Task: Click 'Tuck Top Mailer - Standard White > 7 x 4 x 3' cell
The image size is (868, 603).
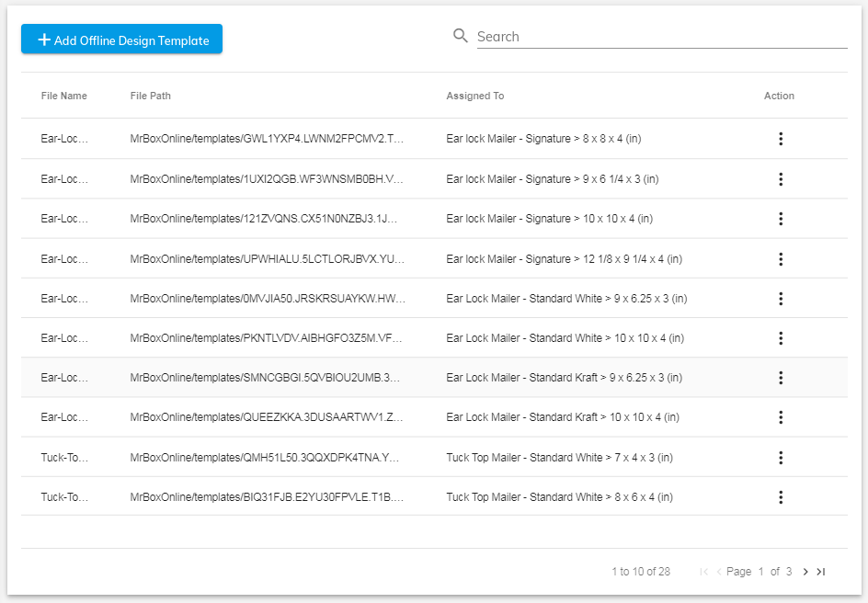Action: tap(560, 458)
